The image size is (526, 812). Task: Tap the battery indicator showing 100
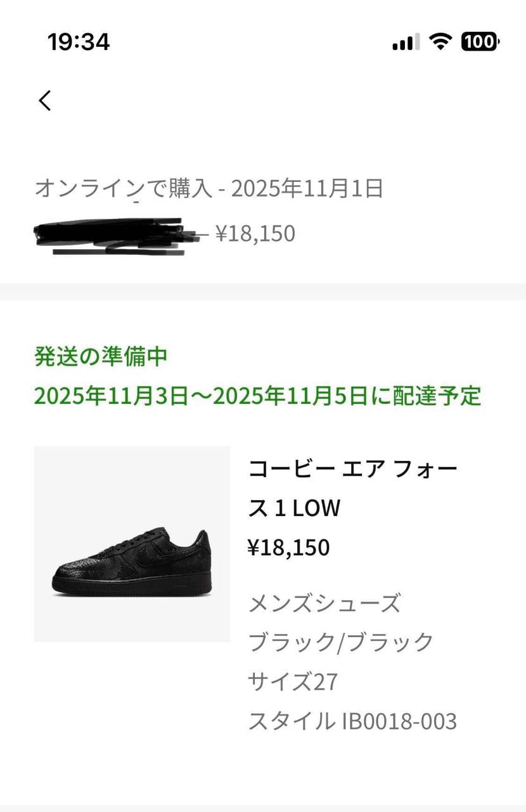point(480,41)
